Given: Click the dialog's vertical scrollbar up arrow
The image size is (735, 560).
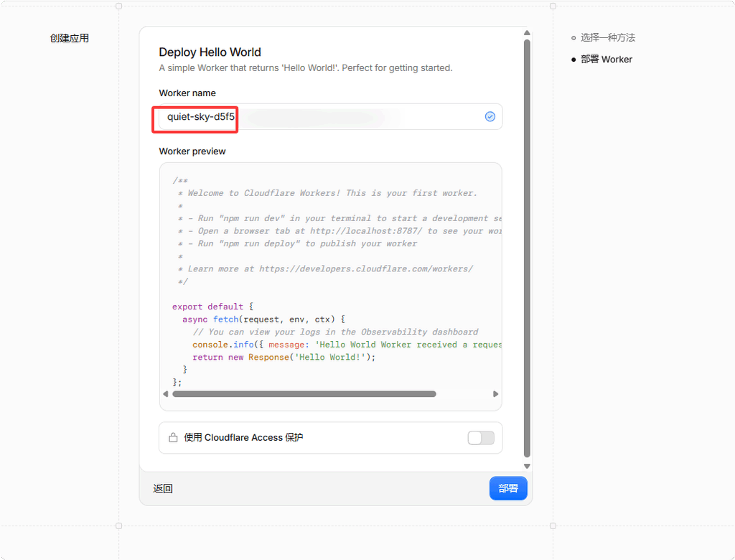Looking at the screenshot, I should point(527,33).
